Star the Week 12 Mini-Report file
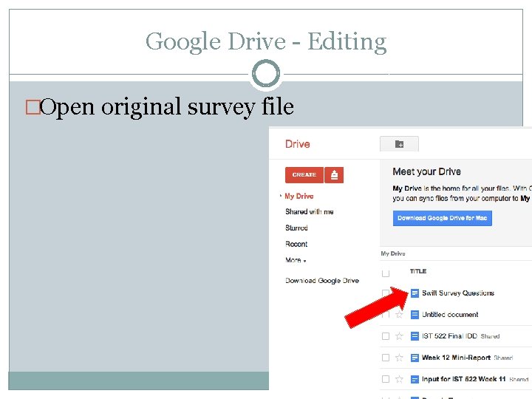The height and width of the screenshot is (399, 532). [x=399, y=358]
